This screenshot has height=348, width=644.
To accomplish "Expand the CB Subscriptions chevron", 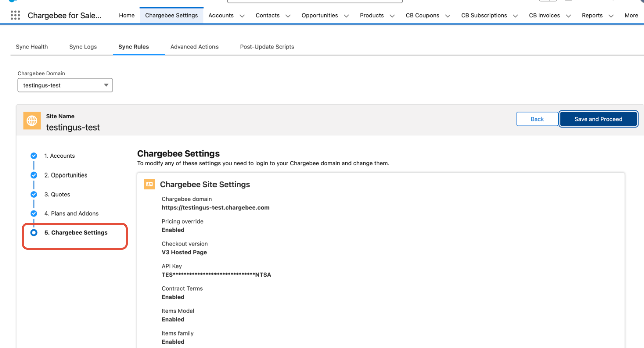I will (516, 16).
